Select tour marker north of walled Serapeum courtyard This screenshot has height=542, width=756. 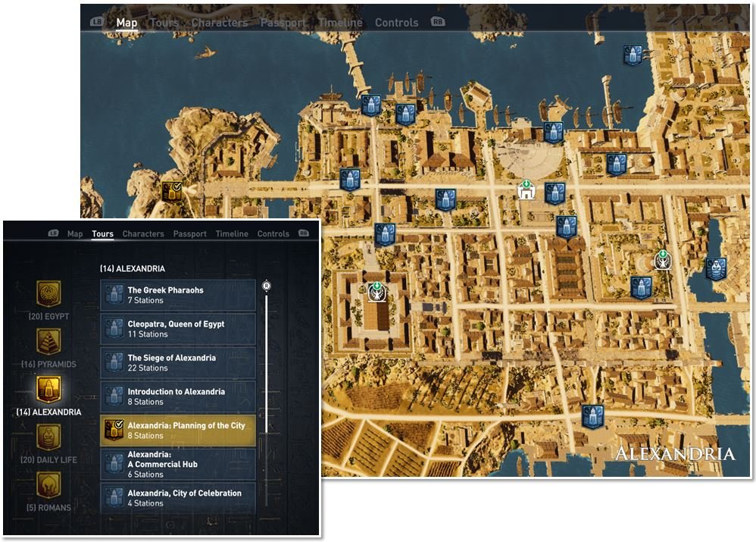(385, 234)
